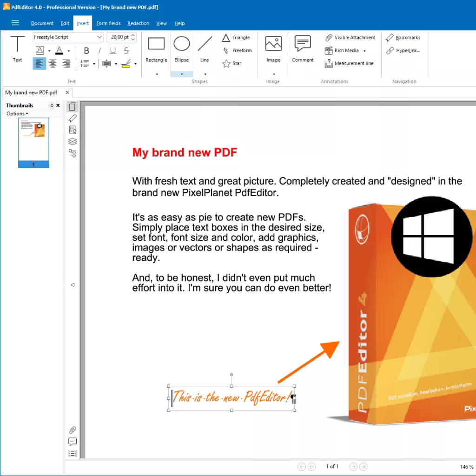Open the attachments paperclip sidebar panel

[x=72, y=430]
